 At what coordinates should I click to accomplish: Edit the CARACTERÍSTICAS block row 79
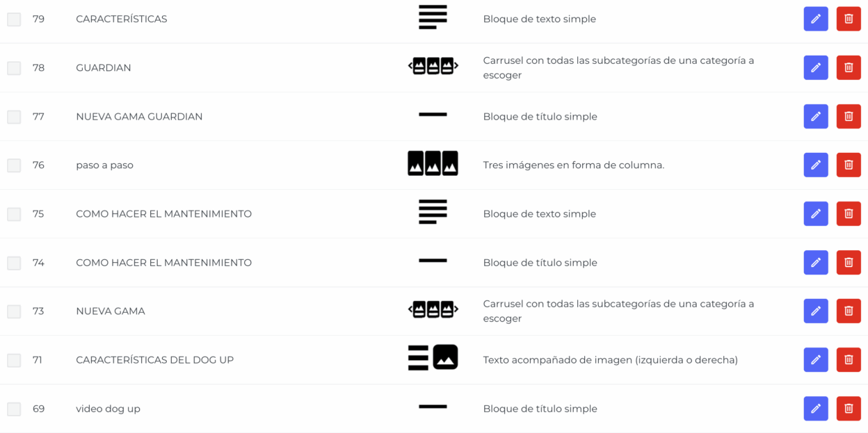(816, 19)
